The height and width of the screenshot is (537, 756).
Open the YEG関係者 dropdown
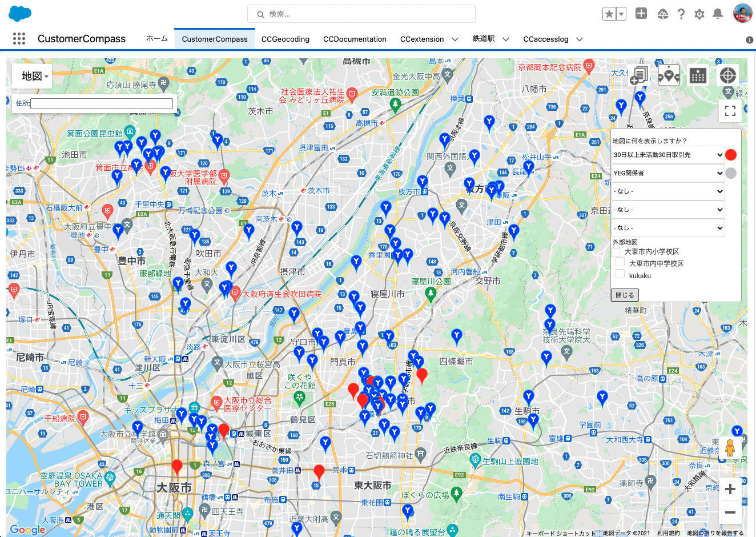[668, 173]
